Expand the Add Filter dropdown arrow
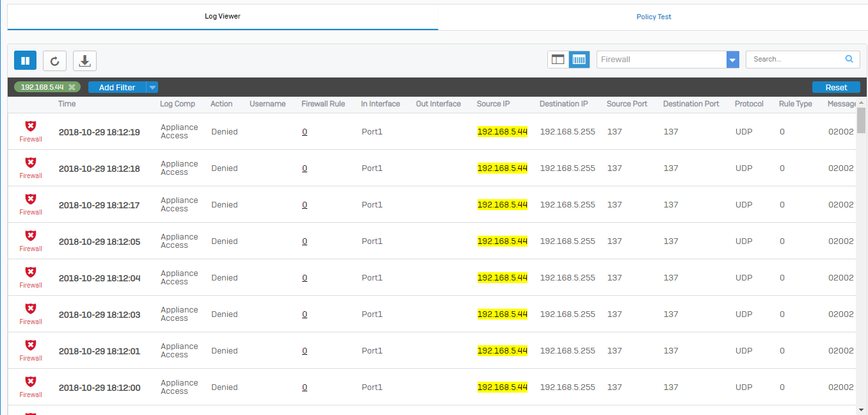Viewport: 868px width, 415px height. (x=152, y=87)
